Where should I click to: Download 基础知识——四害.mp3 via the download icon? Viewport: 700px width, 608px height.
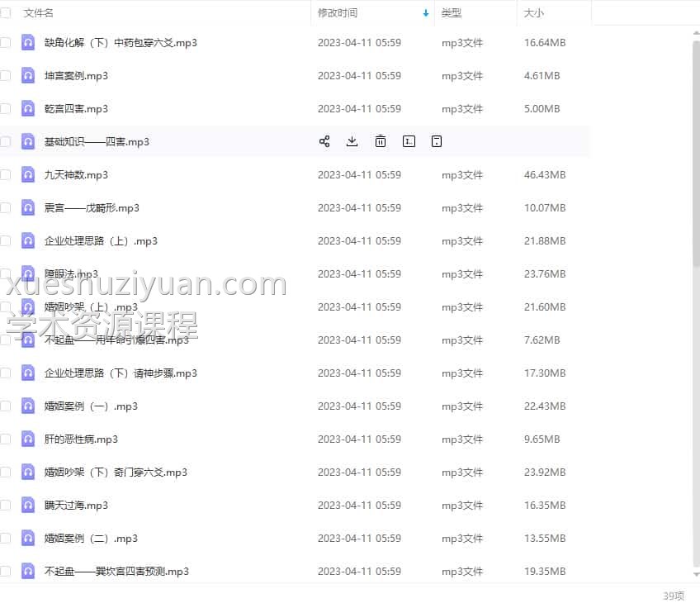click(352, 141)
